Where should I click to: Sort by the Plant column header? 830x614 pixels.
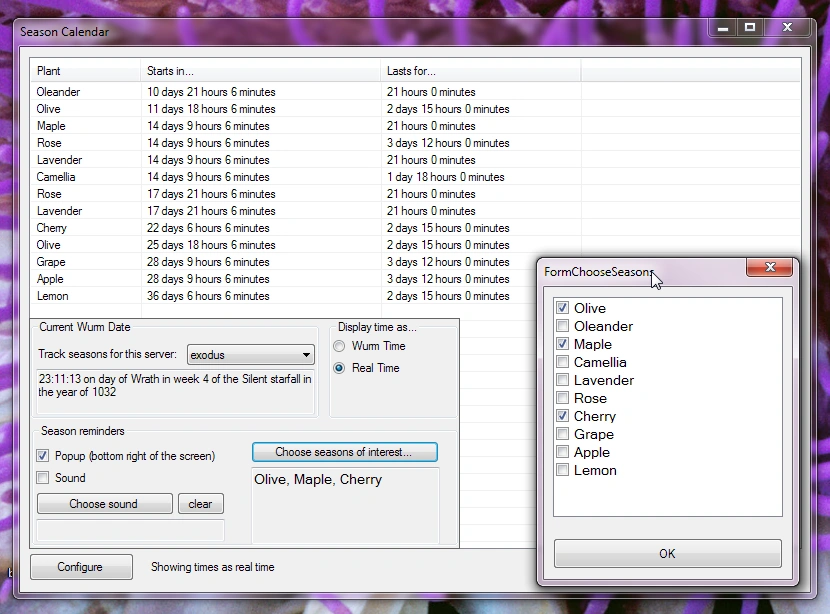click(x=85, y=71)
